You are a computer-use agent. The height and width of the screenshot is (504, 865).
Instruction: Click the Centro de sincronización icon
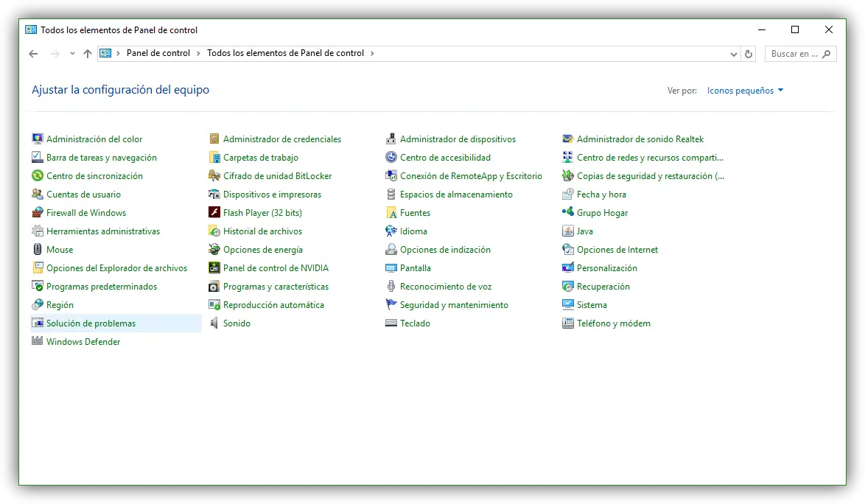38,175
